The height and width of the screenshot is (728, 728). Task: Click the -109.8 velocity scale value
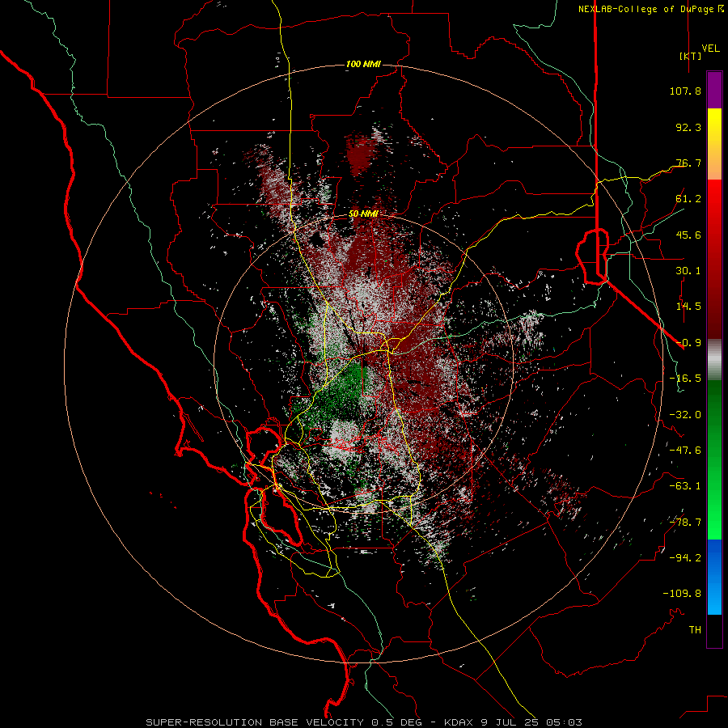pyautogui.click(x=682, y=594)
